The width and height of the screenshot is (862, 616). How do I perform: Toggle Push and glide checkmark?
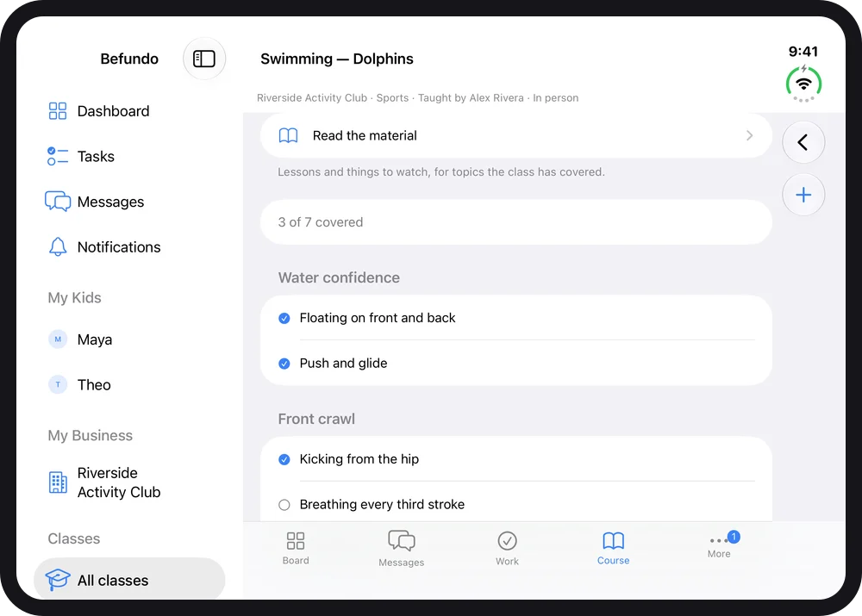(284, 364)
